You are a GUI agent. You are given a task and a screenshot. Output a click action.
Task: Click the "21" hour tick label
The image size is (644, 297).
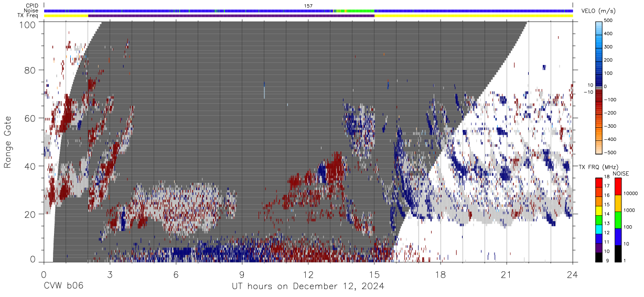(x=507, y=274)
